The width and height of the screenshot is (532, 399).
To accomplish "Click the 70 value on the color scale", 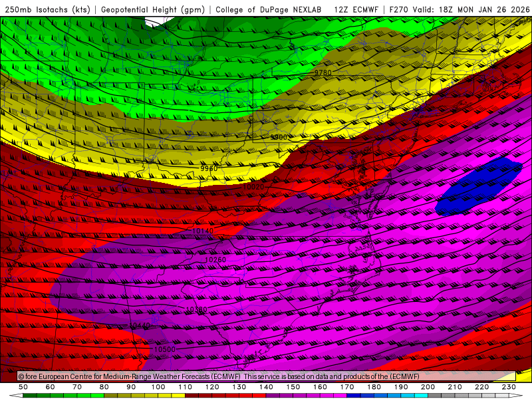I will pyautogui.click(x=77, y=387).
